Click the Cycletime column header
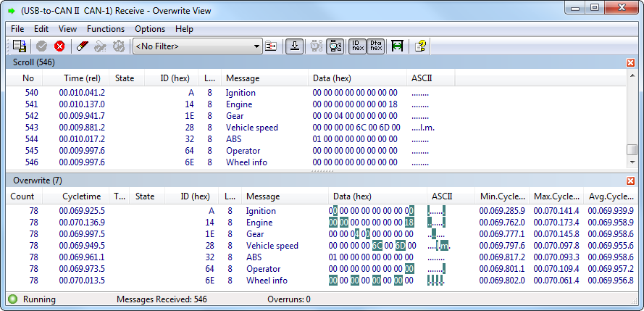644x311 pixels. [75, 196]
